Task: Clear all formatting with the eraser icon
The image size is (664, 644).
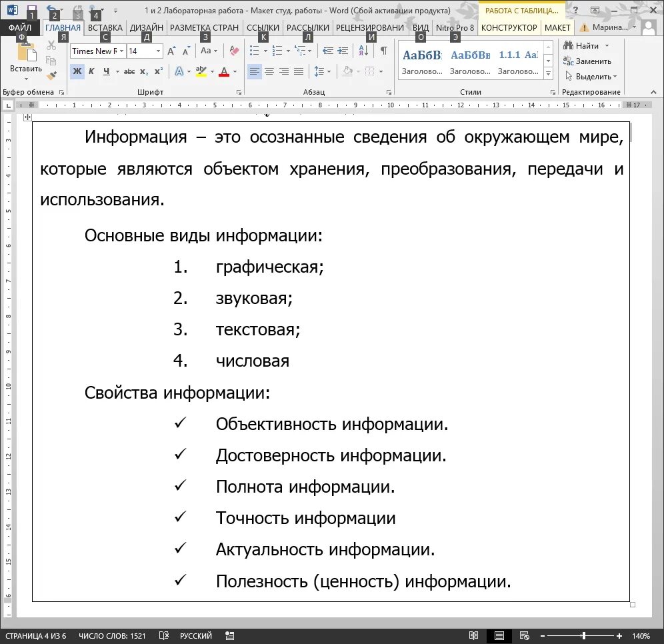Action: (x=234, y=51)
